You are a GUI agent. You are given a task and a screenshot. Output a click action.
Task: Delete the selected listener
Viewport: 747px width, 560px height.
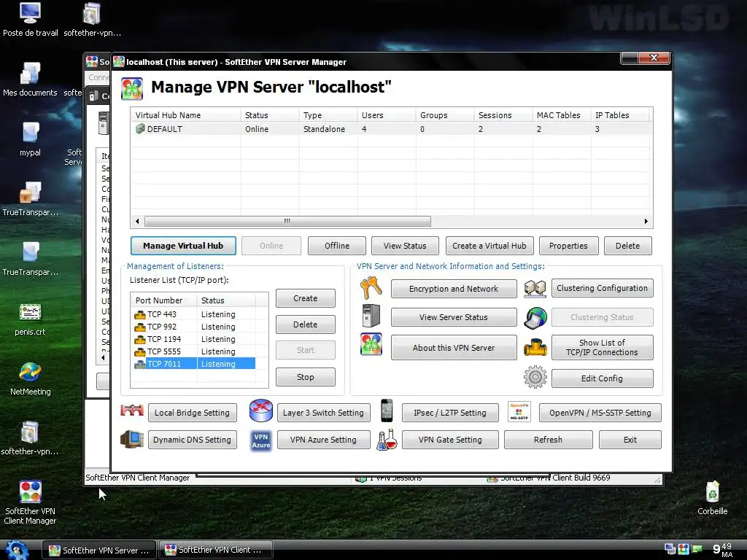306,324
